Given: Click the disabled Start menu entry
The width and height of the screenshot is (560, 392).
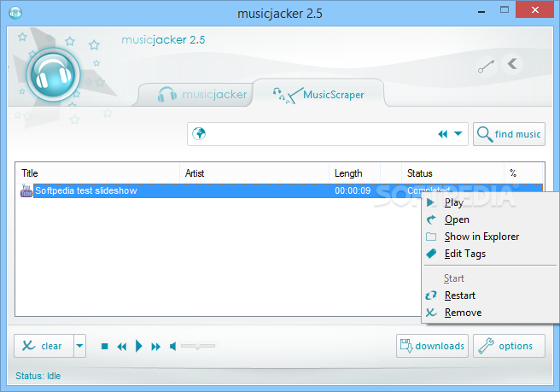Looking at the screenshot, I should pyautogui.click(x=490, y=278).
